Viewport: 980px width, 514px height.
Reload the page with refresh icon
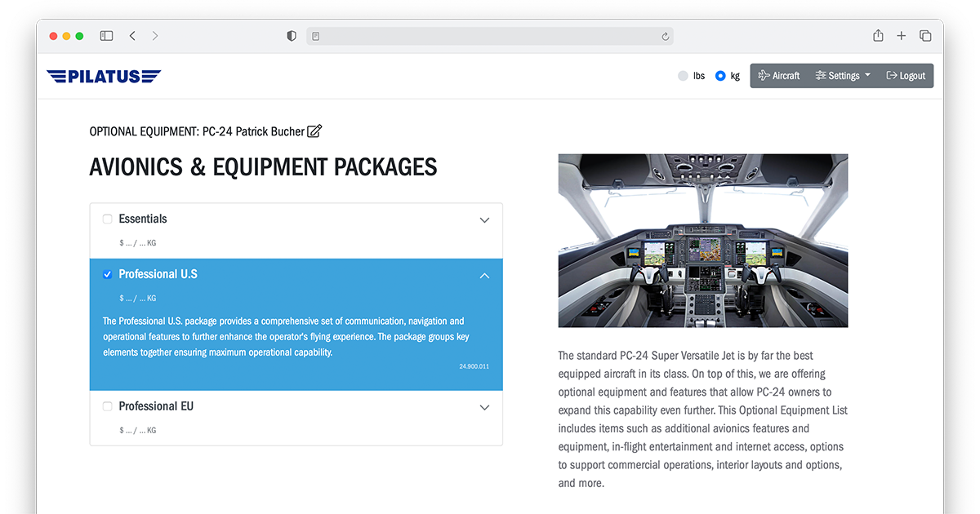coord(665,36)
